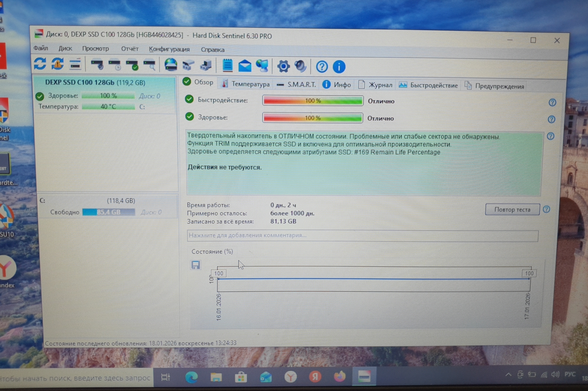Viewport: 588px width, 391px height.
Task: Click the blue notepad report icon
Action: [x=227, y=66]
